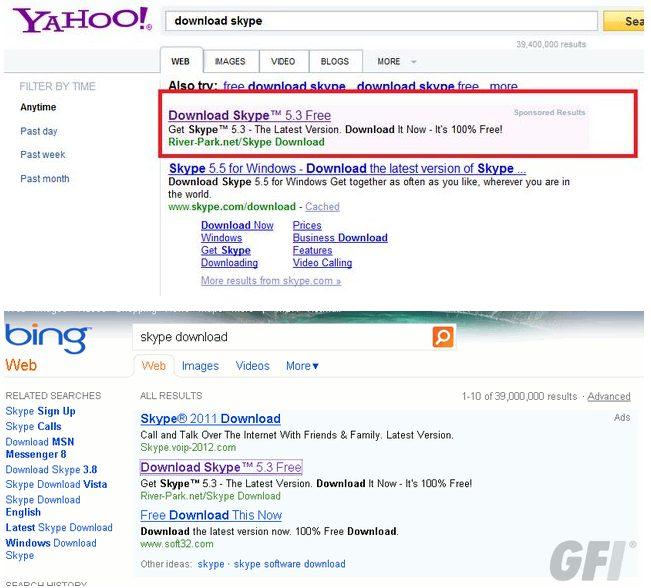
Task: Click related search 'Skype Sign Up'
Action: 40,411
